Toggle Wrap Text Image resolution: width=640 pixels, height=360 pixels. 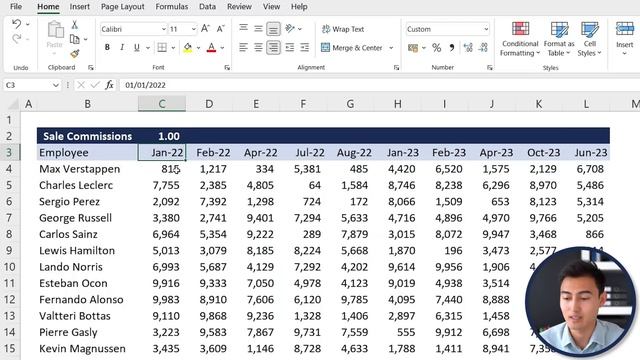point(343,29)
